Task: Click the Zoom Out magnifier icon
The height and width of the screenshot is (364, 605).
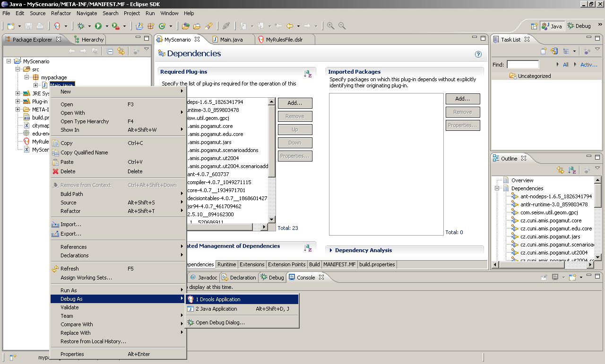Action: pyautogui.click(x=342, y=26)
